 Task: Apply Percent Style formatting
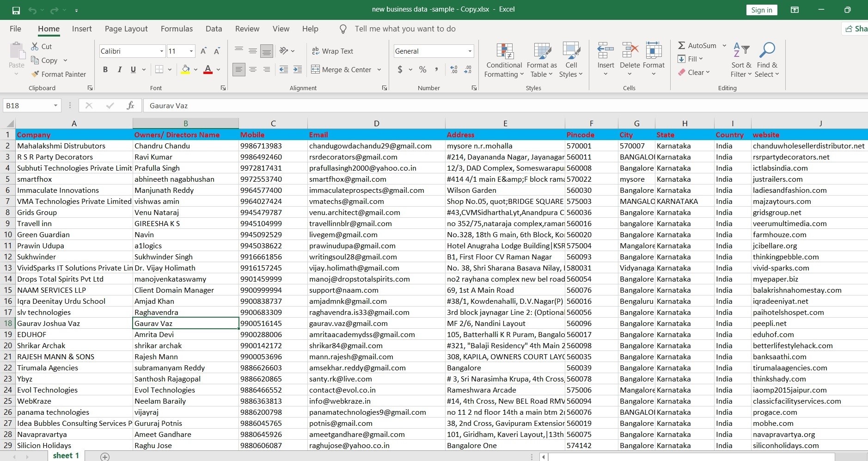tap(422, 69)
